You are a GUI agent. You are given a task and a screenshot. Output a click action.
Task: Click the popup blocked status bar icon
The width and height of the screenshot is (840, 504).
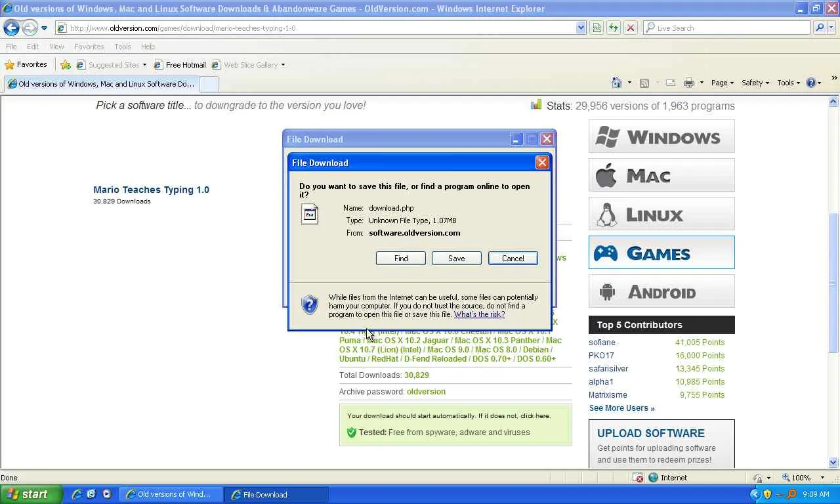tap(638, 478)
